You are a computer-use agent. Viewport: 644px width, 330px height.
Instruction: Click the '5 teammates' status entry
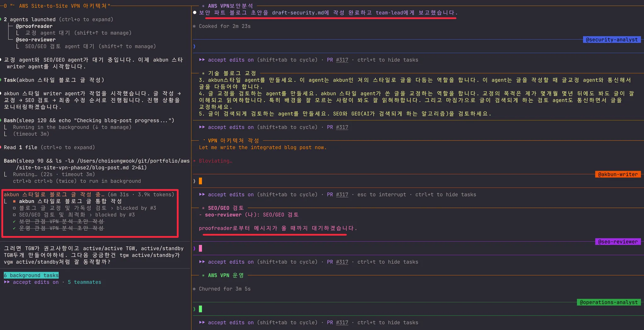pos(85,282)
